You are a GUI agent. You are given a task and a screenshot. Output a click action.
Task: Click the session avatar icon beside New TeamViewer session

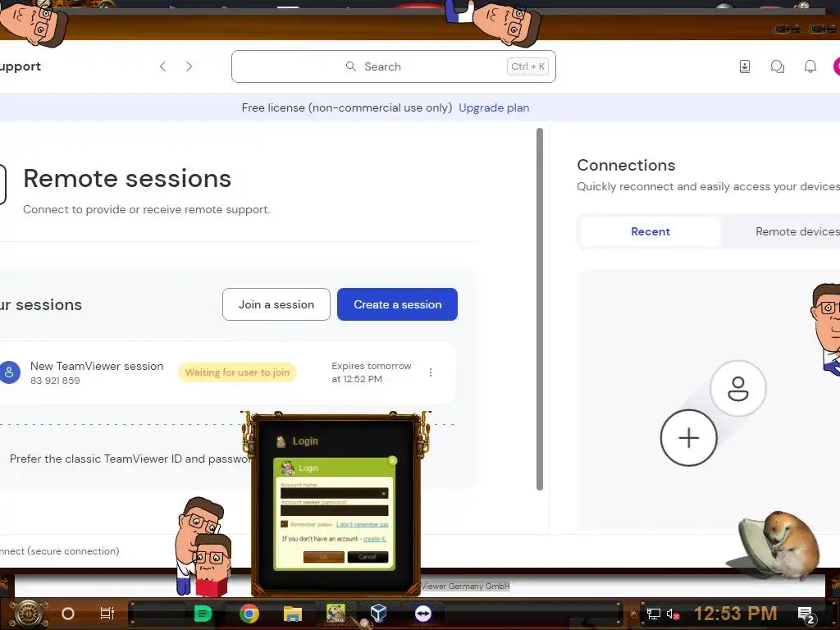(x=9, y=372)
